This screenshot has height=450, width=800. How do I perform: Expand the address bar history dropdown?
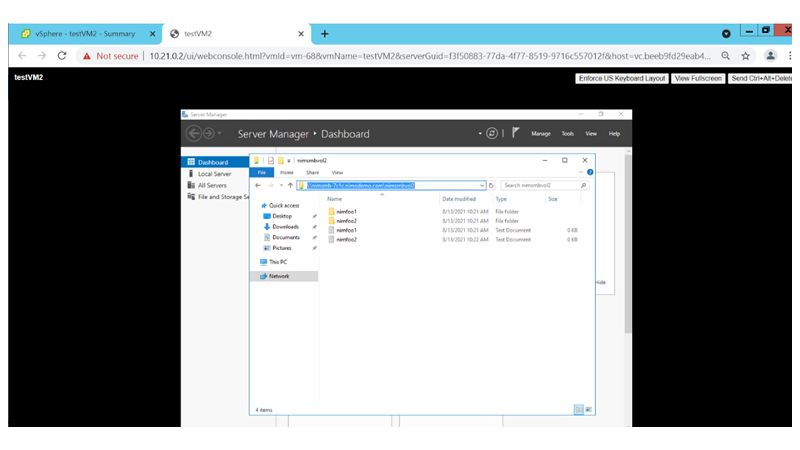coord(482,185)
